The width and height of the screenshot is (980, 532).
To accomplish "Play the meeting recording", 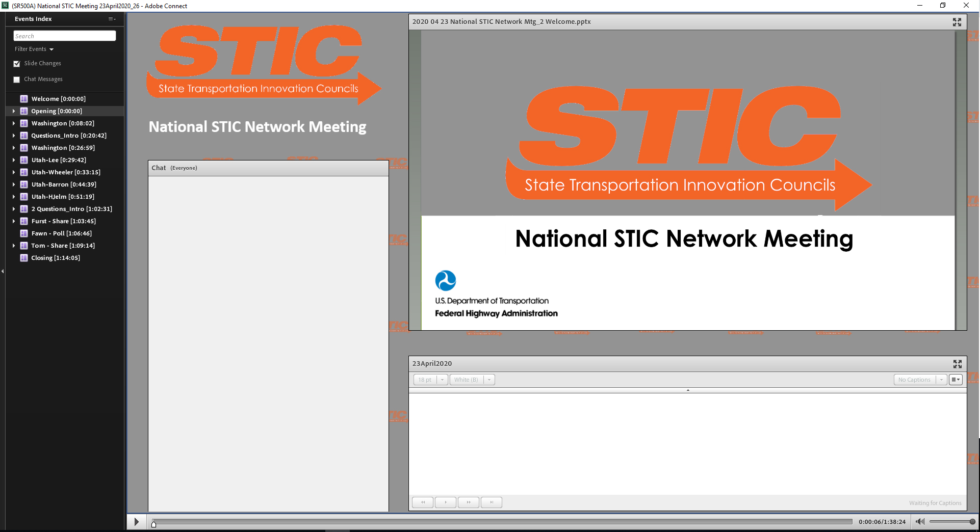I will [136, 522].
